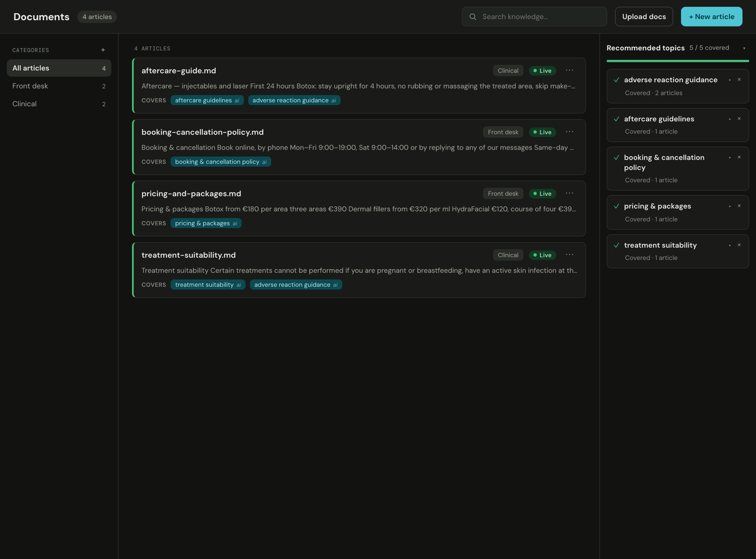
Task: Open booking-cancellation-policy.md article
Action: 203,132
